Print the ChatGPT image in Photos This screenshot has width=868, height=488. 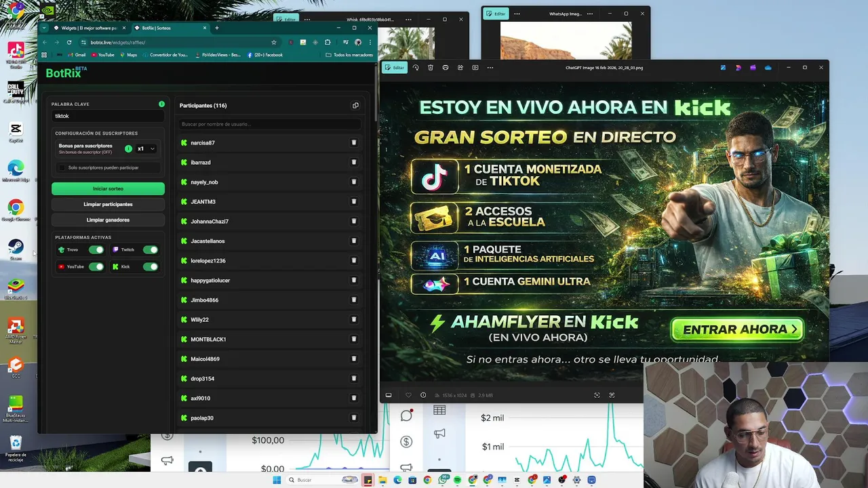pyautogui.click(x=446, y=68)
